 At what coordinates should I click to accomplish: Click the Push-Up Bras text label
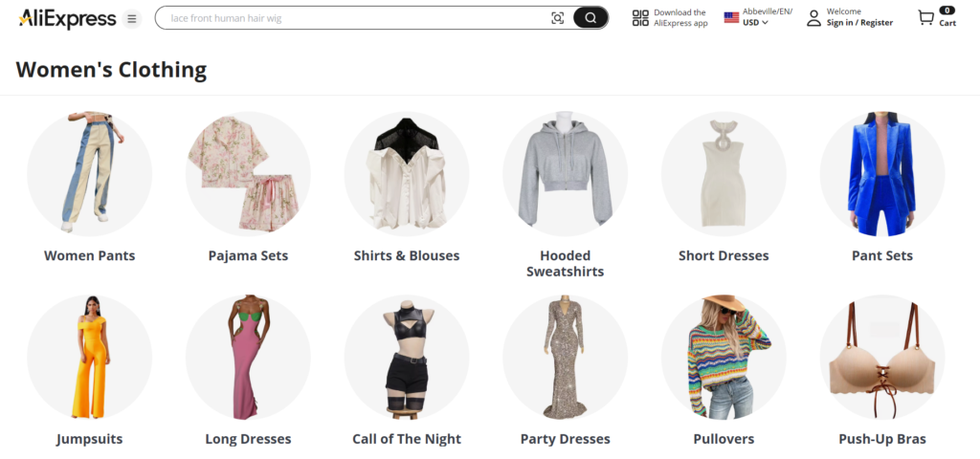[x=882, y=440]
